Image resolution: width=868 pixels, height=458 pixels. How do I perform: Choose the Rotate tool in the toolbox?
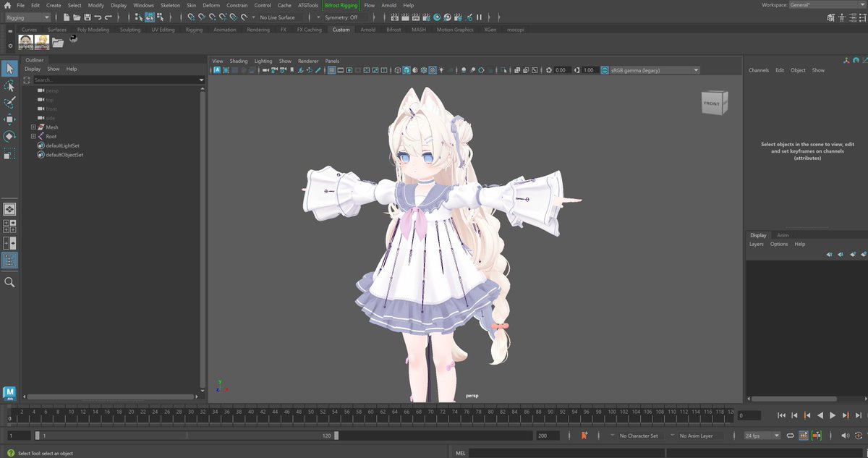click(9, 136)
